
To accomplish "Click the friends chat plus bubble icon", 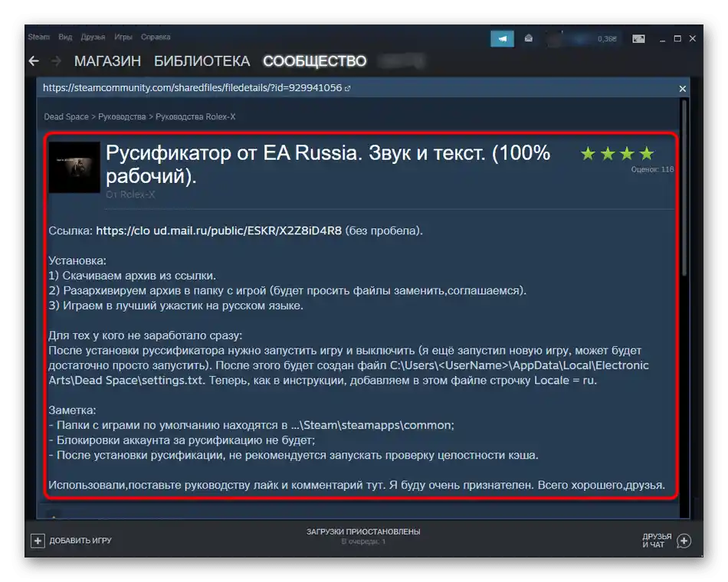I will (684, 540).
